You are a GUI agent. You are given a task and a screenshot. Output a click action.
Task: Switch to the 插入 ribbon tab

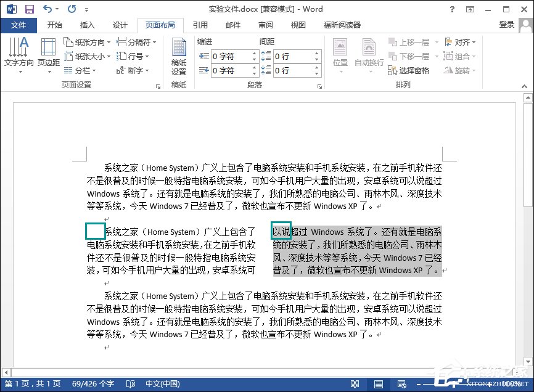tap(86, 25)
